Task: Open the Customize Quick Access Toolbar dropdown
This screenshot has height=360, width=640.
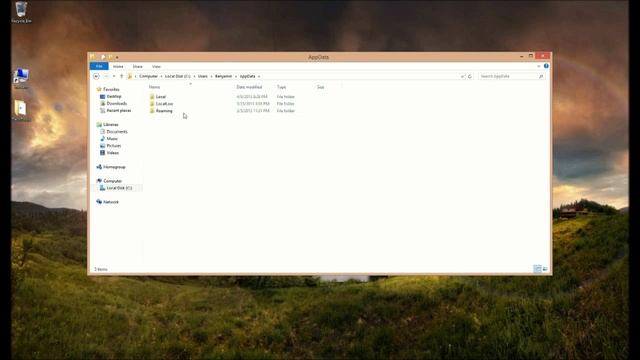Action: [117, 58]
